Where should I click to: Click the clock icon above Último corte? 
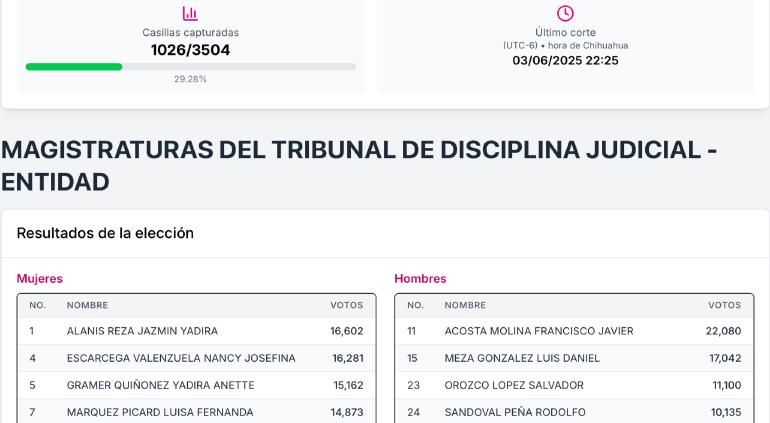click(x=565, y=13)
